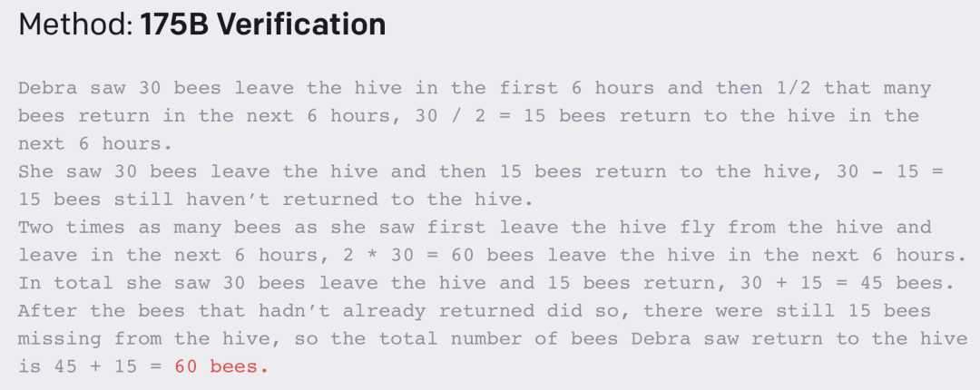980x390 pixels.
Task: Click the "Method: 175B Verification" heading
Action: click(x=202, y=24)
